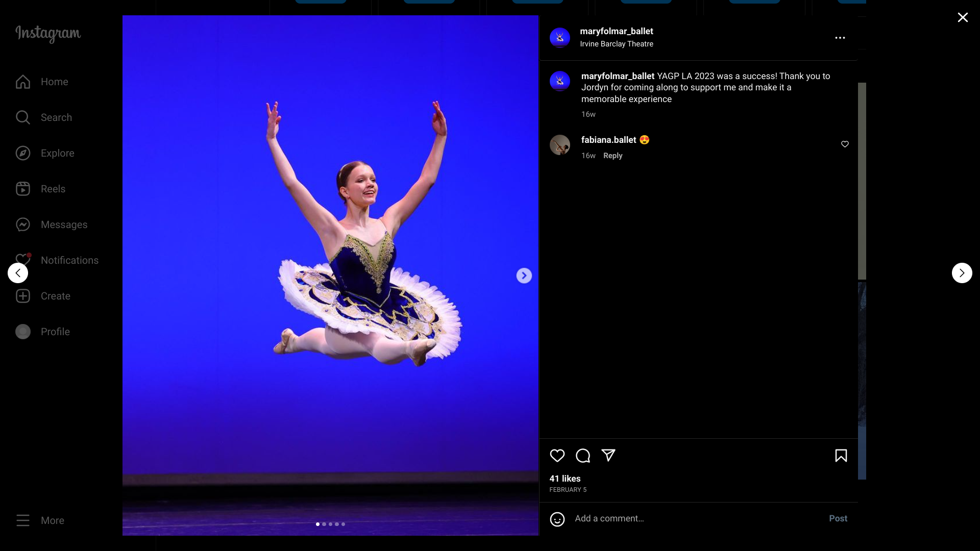
Task: Click the Post comment button
Action: 838,518
